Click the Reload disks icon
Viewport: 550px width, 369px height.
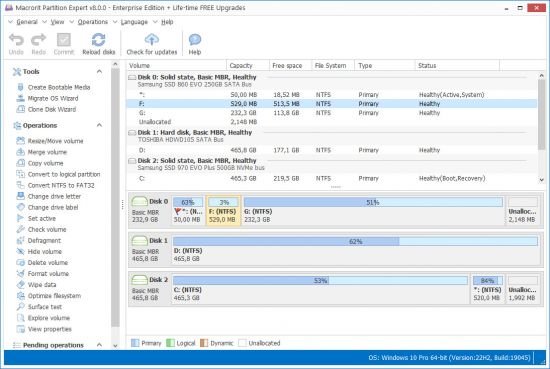(x=99, y=40)
